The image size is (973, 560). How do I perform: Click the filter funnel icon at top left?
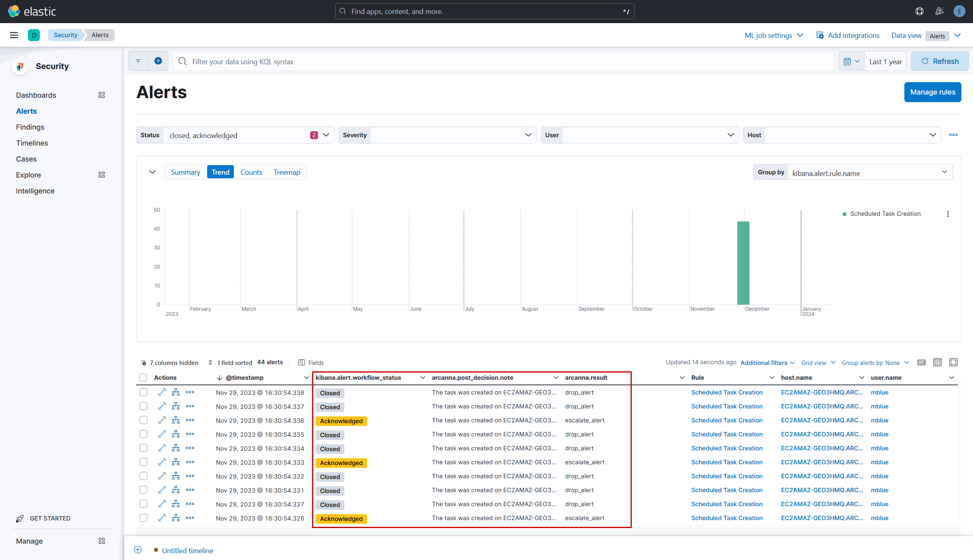click(138, 61)
